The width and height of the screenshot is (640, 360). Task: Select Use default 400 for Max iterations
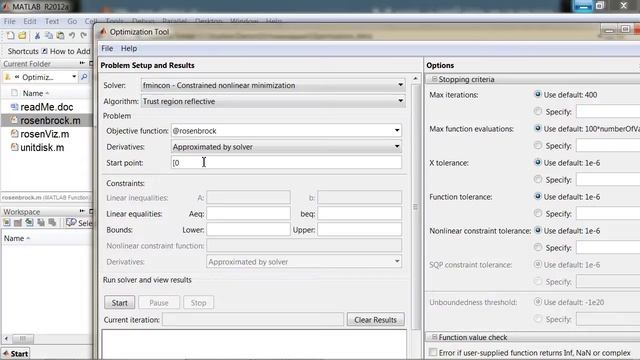pos(538,94)
